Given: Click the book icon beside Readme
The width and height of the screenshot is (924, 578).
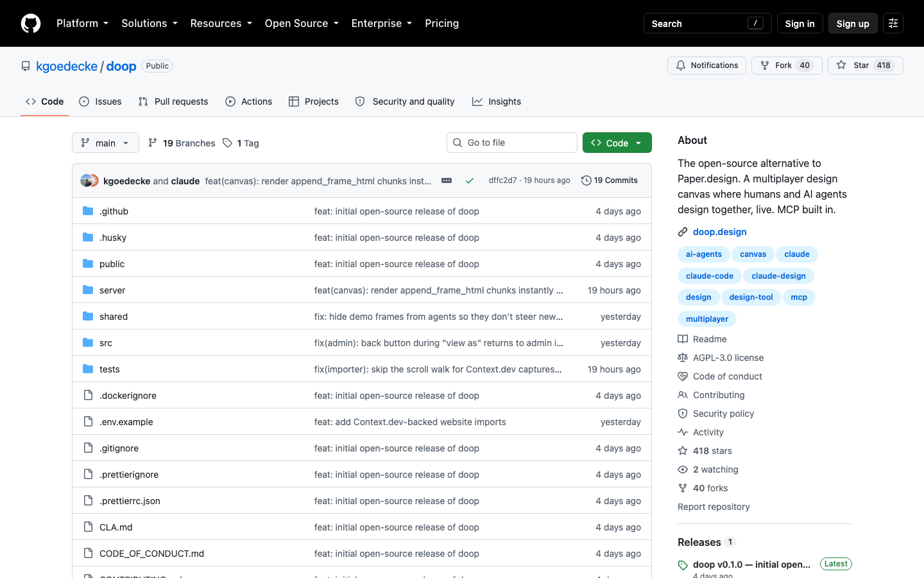Looking at the screenshot, I should point(683,339).
